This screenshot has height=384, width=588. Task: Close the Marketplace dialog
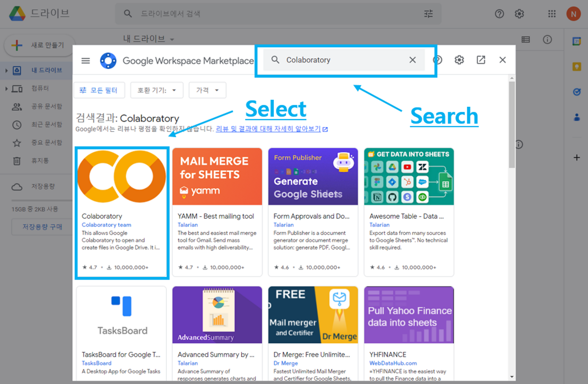(x=503, y=60)
